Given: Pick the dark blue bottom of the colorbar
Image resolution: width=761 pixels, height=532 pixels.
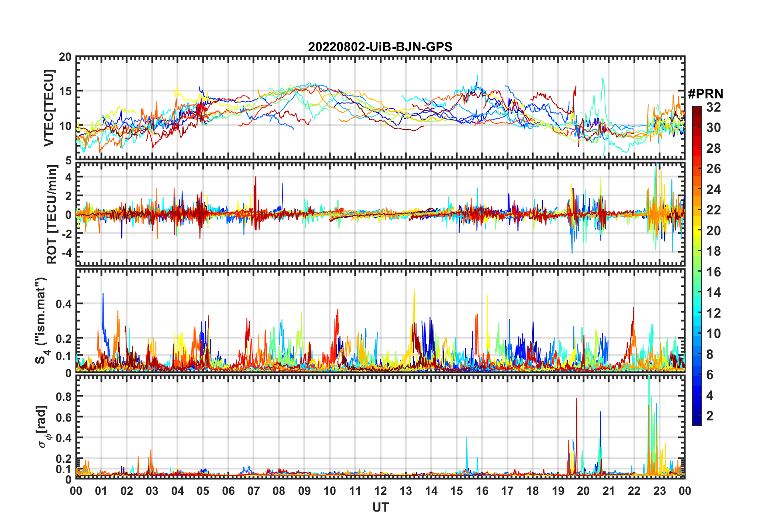Looking at the screenshot, I should point(697,422).
